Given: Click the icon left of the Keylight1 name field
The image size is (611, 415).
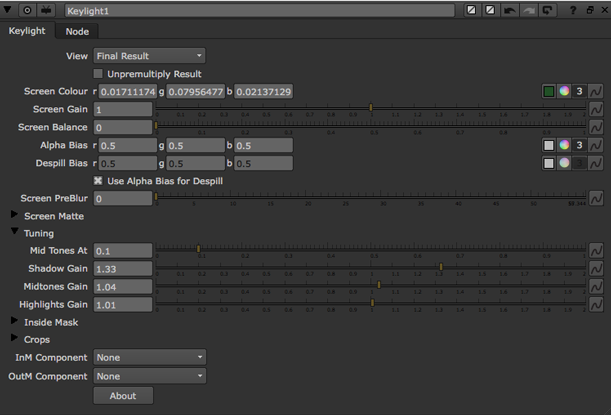Looking at the screenshot, I should tap(46, 10).
